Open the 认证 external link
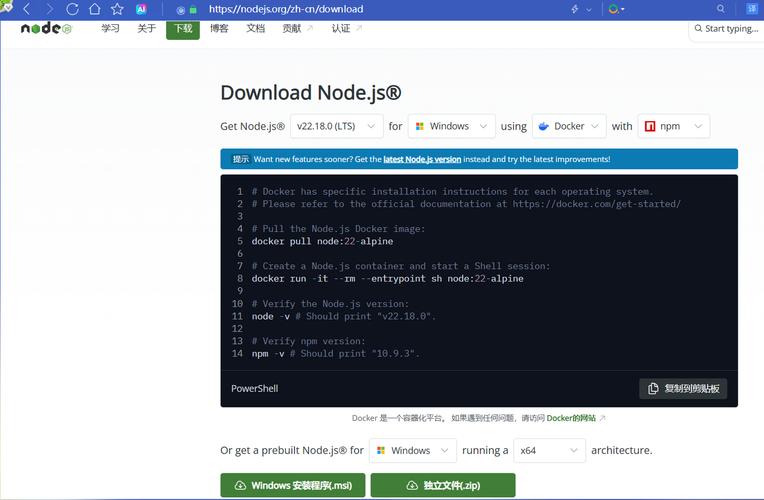This screenshot has height=500, width=764. [x=346, y=28]
